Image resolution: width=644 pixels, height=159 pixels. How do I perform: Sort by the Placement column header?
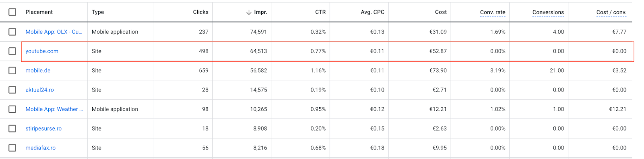39,12
